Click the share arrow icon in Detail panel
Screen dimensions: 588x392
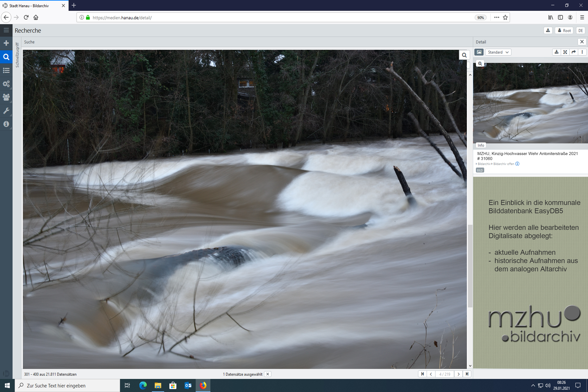(574, 52)
